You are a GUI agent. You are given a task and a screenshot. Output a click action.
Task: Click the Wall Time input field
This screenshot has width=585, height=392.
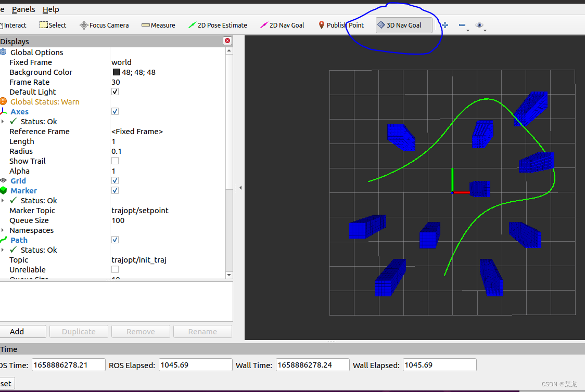click(312, 364)
